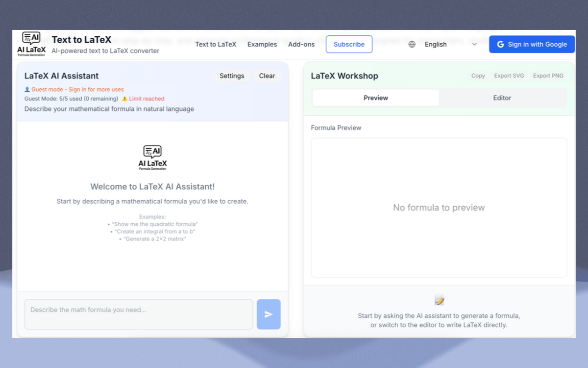
Task: Expand language selector chevron arrow
Action: [474, 44]
